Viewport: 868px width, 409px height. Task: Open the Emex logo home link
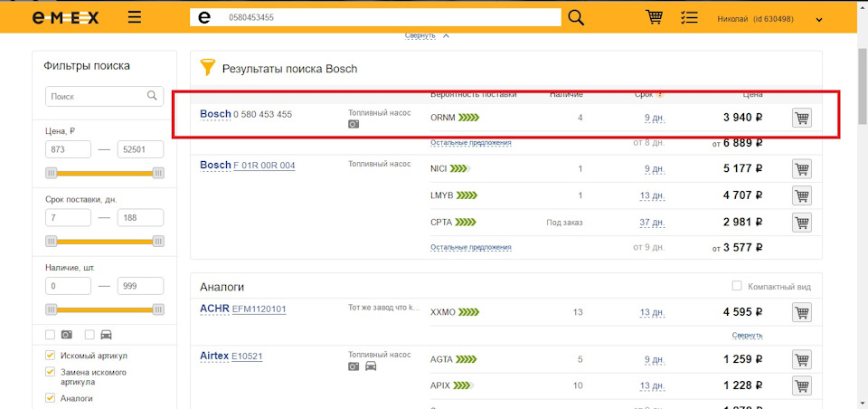65,18
